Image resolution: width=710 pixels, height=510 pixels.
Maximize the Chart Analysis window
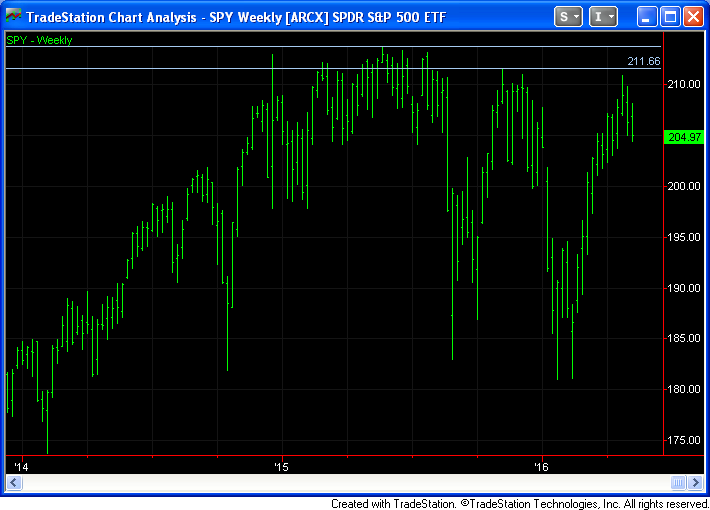[x=670, y=17]
